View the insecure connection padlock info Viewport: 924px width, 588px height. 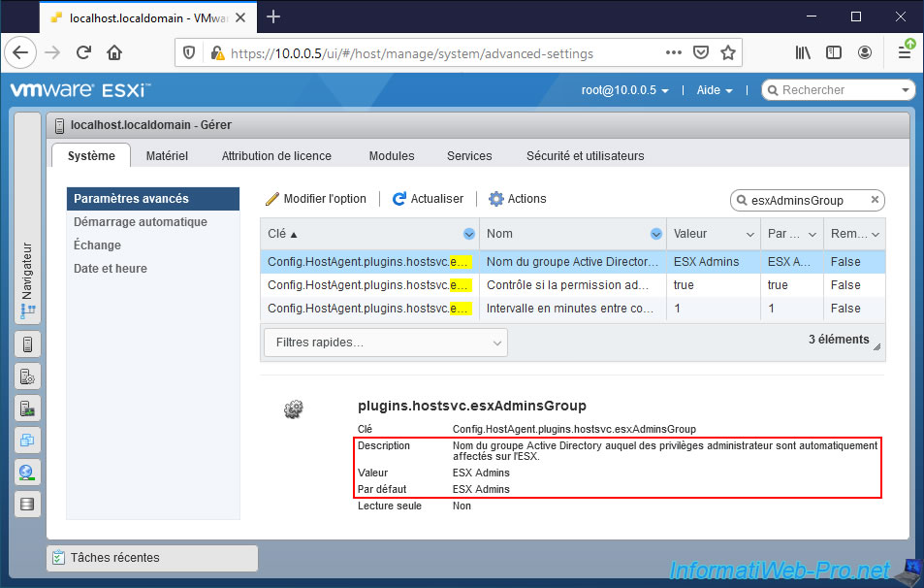coord(217,53)
